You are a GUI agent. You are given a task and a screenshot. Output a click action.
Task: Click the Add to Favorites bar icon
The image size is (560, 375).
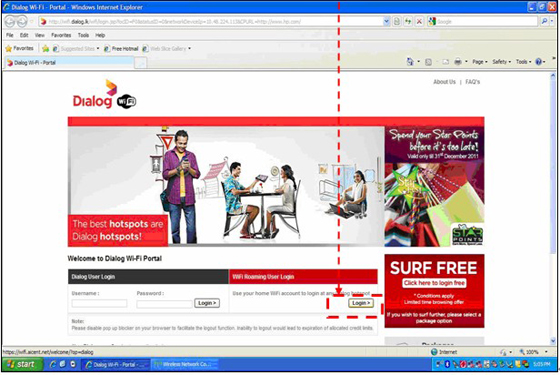[45, 49]
